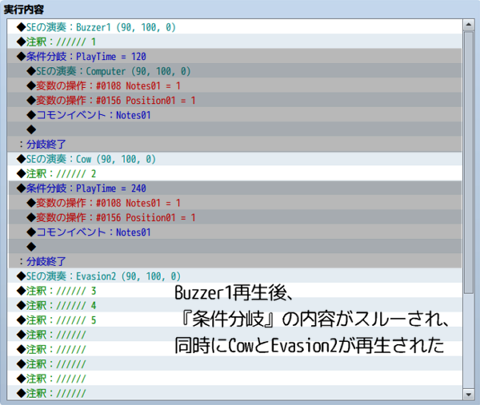Select conditional branch PlayTime = 240
This screenshot has height=405, width=480.
pyautogui.click(x=235, y=188)
